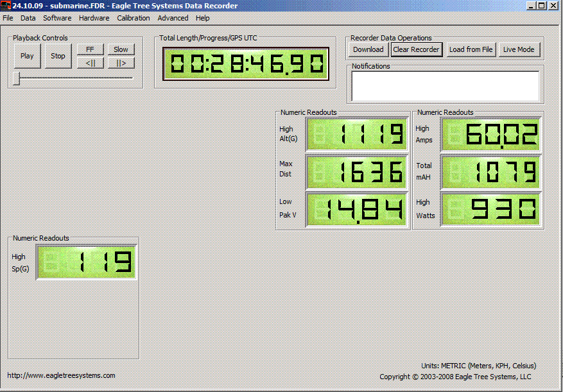This screenshot has width=563, height=392.
Task: Click the Recorder Data Operations label
Action: 391,38
